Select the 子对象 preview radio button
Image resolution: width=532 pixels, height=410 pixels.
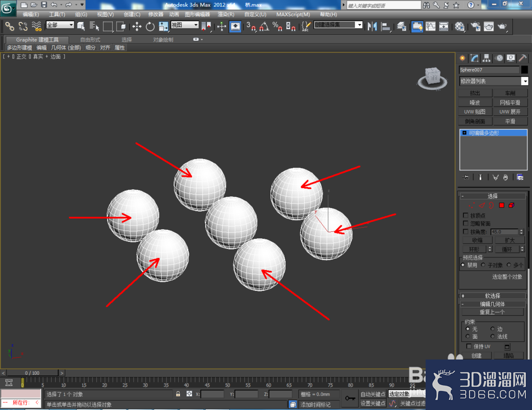click(x=483, y=265)
